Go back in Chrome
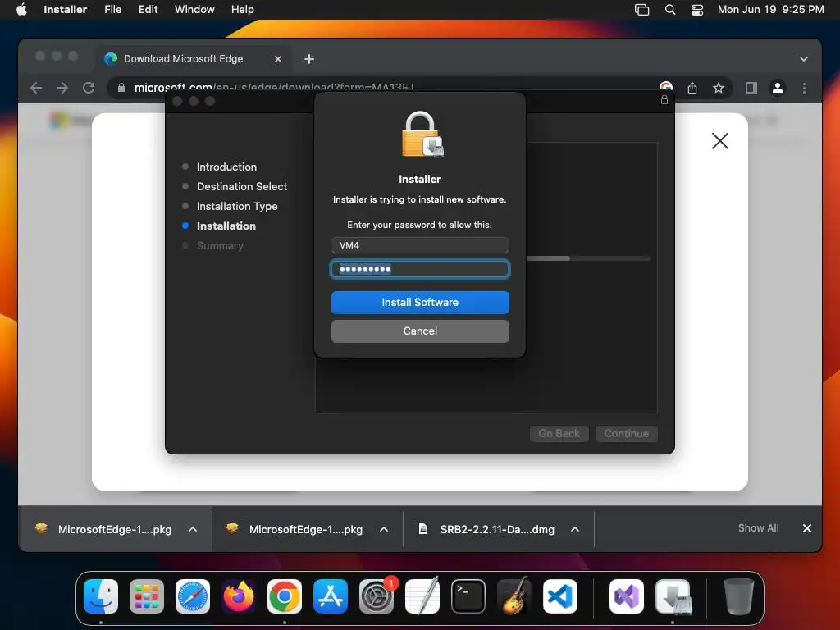The width and height of the screenshot is (840, 630). tap(36, 88)
